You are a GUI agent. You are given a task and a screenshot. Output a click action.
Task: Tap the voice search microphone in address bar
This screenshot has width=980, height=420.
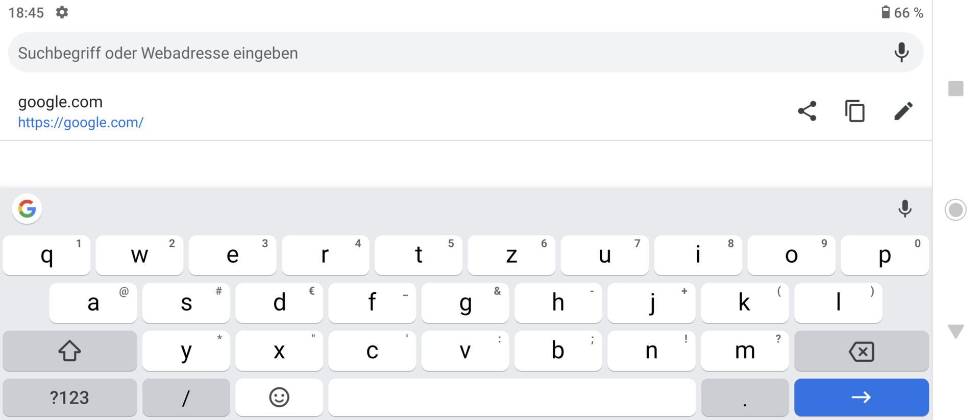pos(901,52)
